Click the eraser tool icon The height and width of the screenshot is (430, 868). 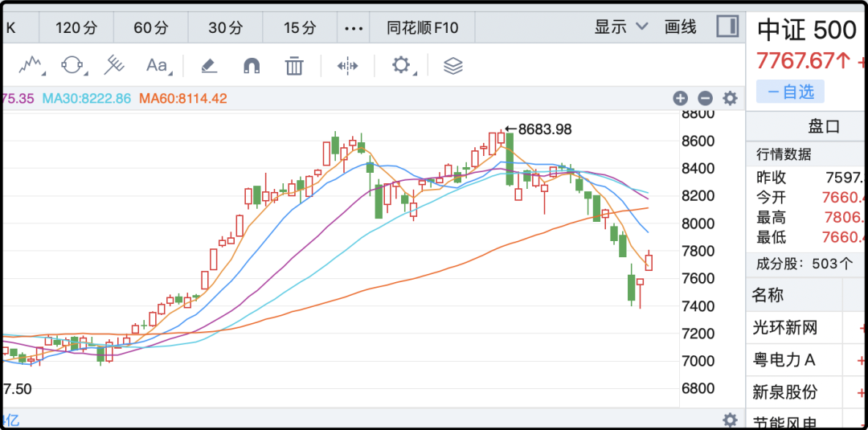209,65
